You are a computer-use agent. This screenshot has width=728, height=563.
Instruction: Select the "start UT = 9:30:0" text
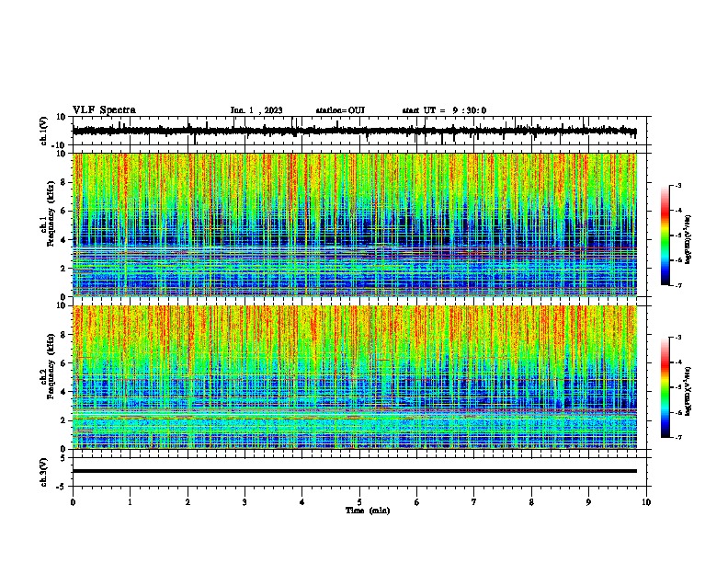[444, 110]
